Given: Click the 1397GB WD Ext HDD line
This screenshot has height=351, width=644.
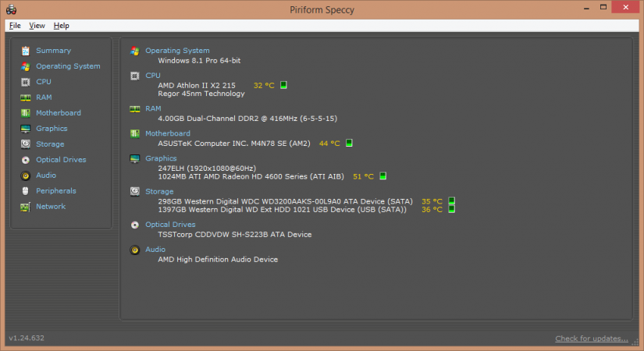Looking at the screenshot, I should tap(282, 209).
